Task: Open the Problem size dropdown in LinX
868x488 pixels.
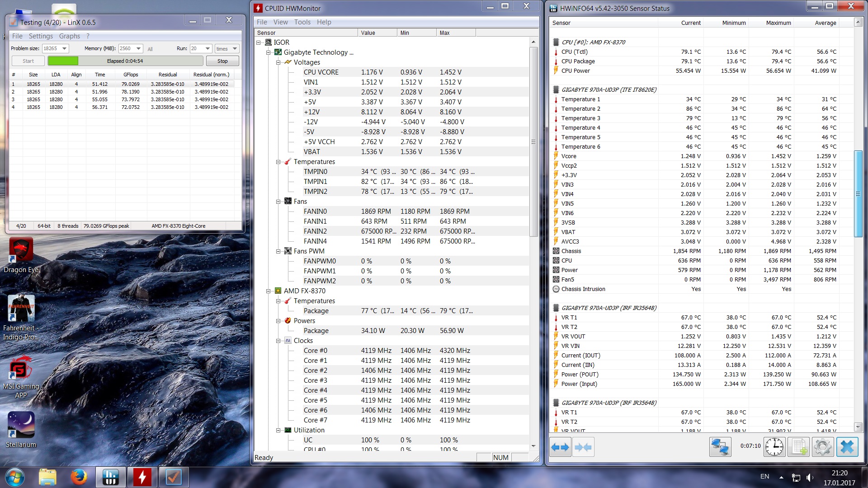Action: 64,49
